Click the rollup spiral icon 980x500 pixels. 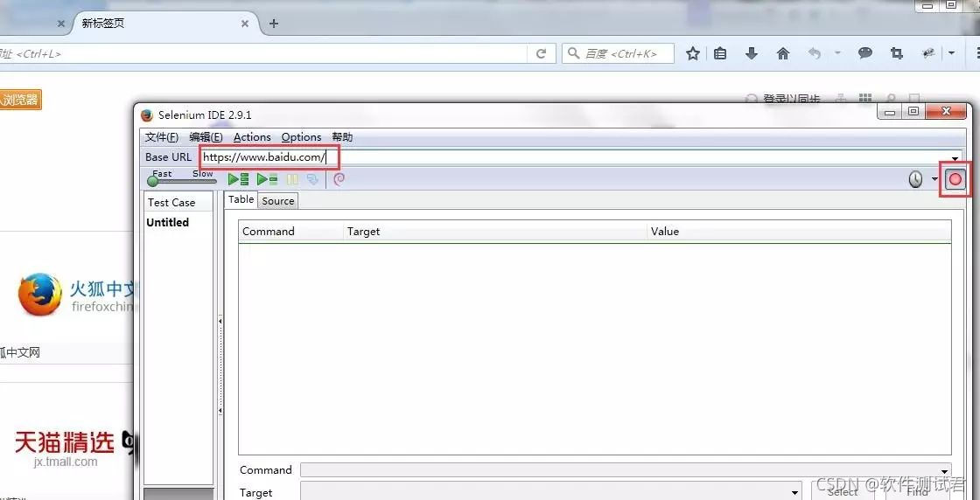(339, 179)
